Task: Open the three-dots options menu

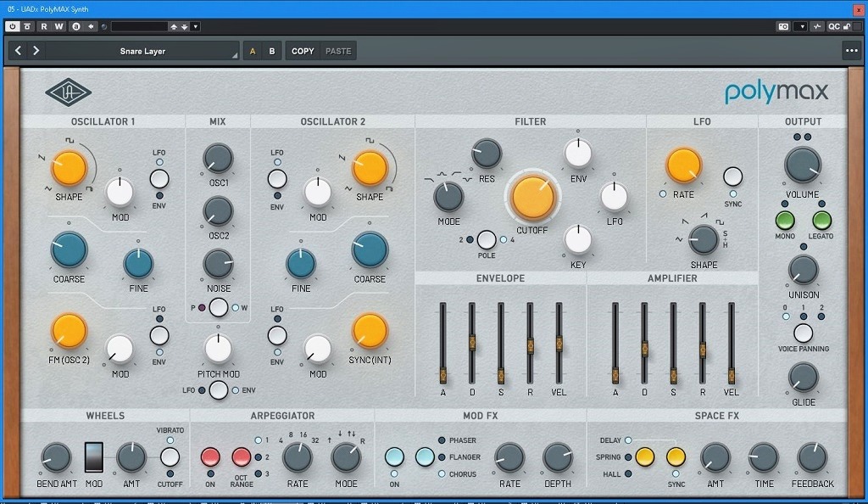Action: pyautogui.click(x=851, y=51)
